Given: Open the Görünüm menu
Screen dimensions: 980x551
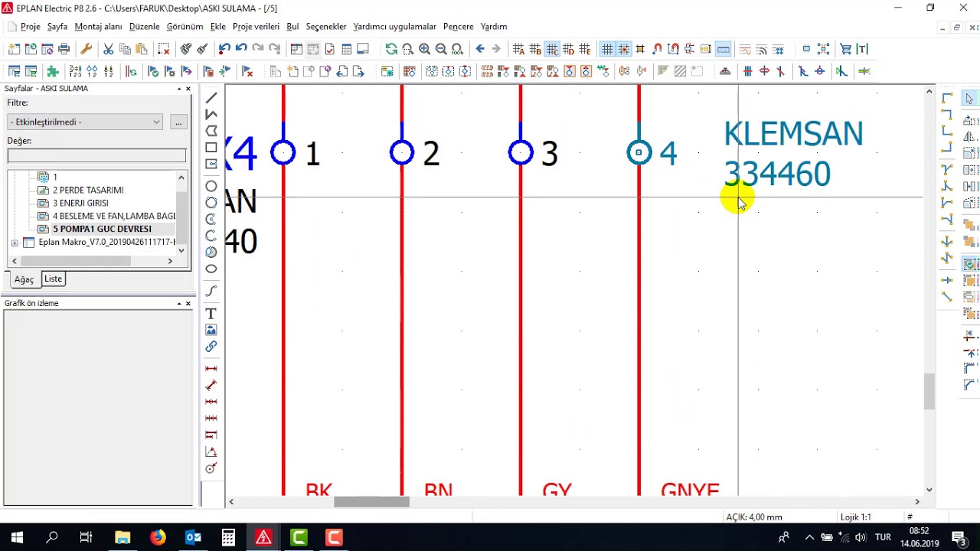Looking at the screenshot, I should 185,27.
